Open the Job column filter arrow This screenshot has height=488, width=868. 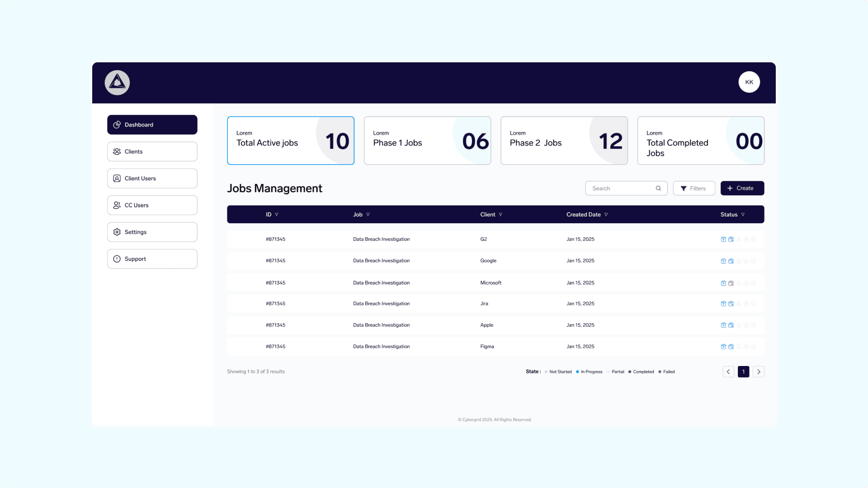tap(368, 215)
